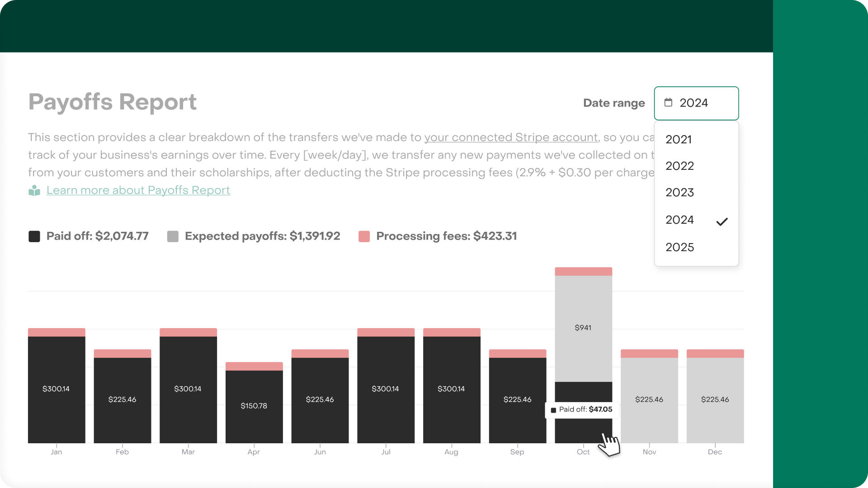Image resolution: width=868 pixels, height=488 pixels.
Task: Click the pink Processing fees legend square
Action: (x=364, y=236)
